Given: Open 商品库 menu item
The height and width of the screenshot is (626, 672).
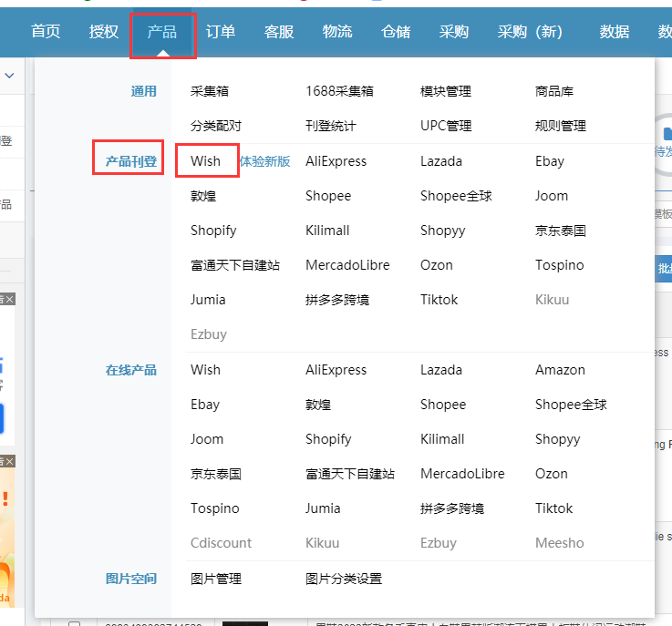Looking at the screenshot, I should 554,91.
